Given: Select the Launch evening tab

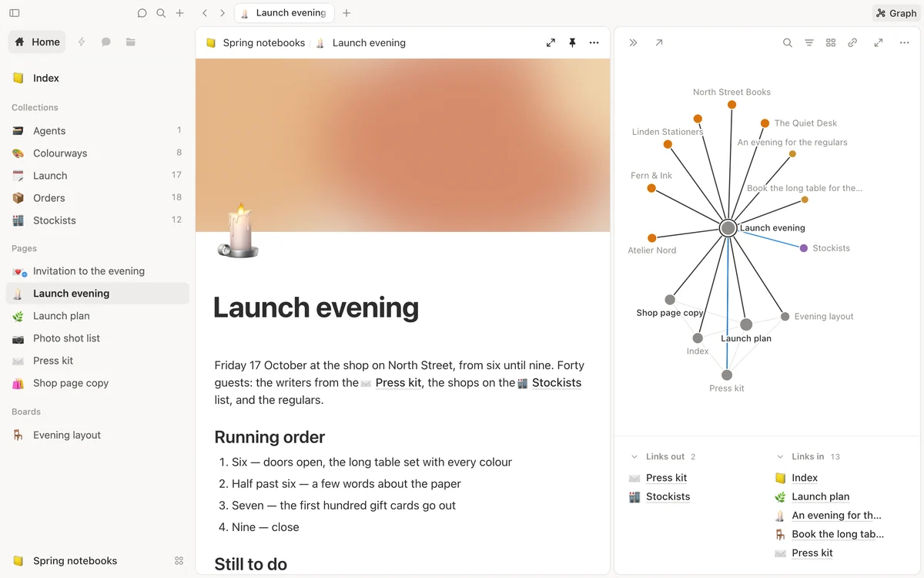Looking at the screenshot, I should (x=284, y=13).
